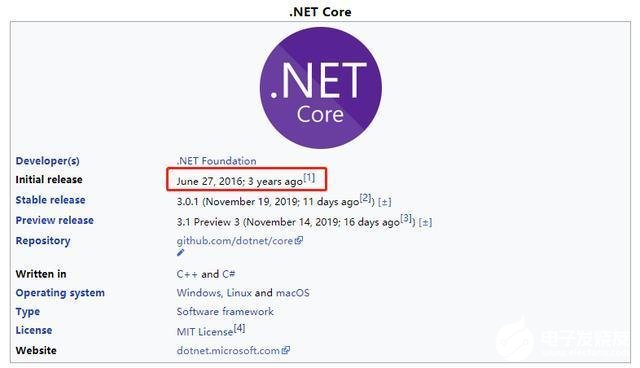Open citation [1] beside initial release date
This screenshot has width=640, height=368.
click(x=309, y=177)
